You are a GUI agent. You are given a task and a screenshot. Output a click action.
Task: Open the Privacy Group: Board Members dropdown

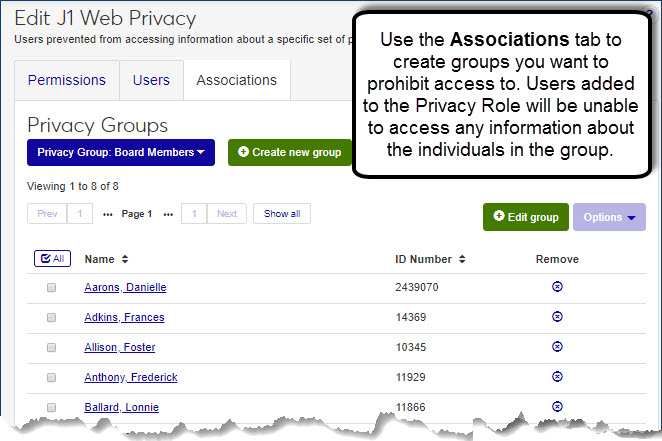coord(121,153)
